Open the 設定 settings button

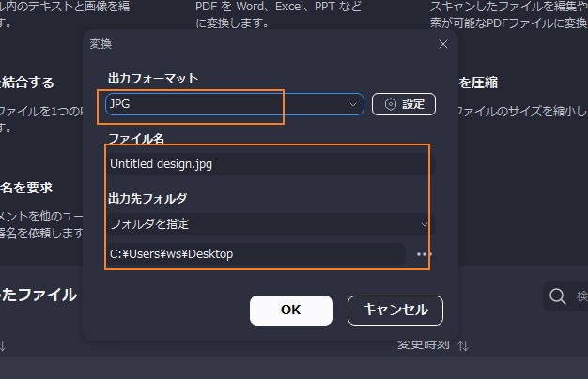[404, 104]
